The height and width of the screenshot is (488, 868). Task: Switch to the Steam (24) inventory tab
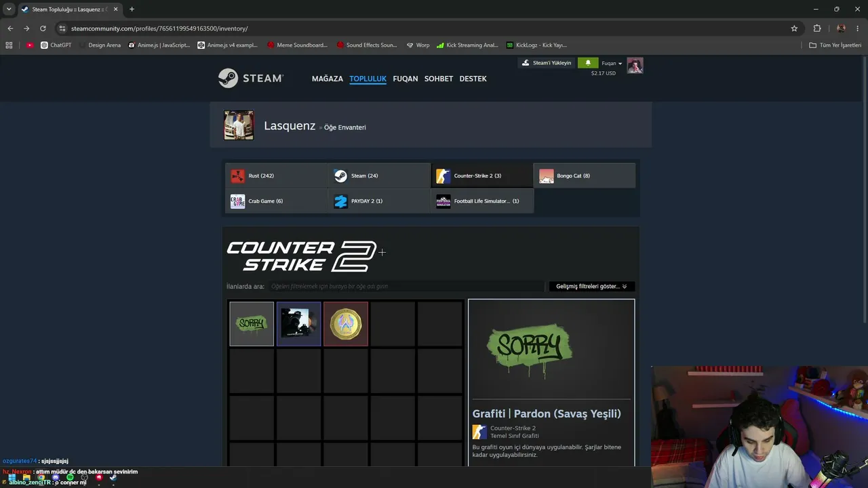[x=380, y=176]
